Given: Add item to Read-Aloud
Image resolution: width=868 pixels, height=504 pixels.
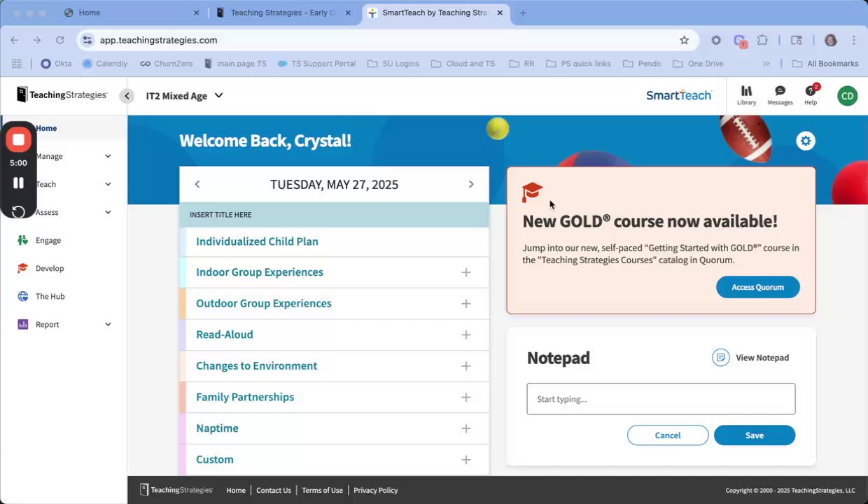Looking at the screenshot, I should (x=466, y=335).
